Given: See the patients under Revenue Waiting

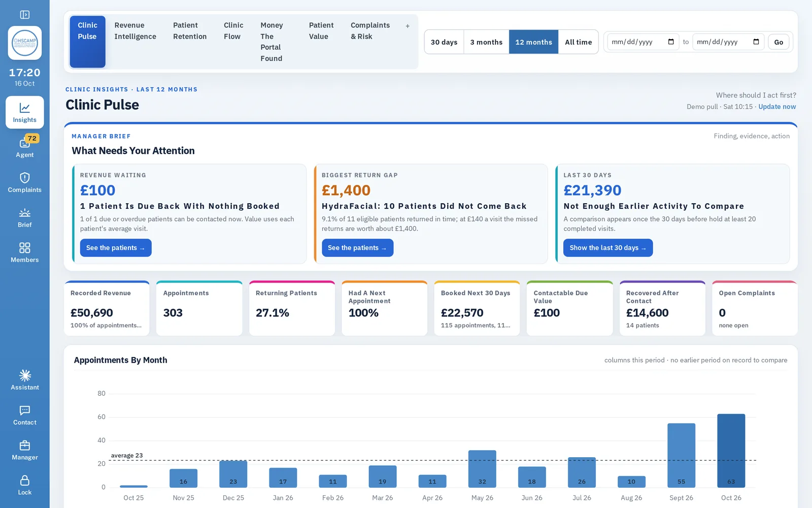Looking at the screenshot, I should pos(116,248).
